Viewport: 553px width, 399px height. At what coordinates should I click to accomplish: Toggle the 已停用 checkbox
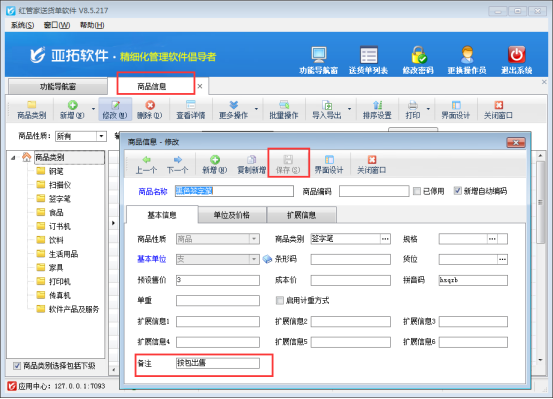[417, 191]
